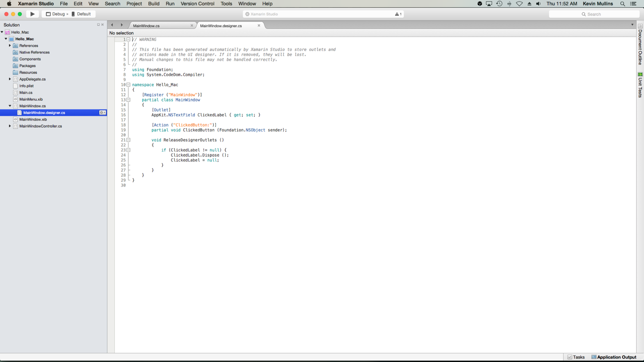The height and width of the screenshot is (362, 644).
Task: Click the Search field in toolbar
Action: [x=594, y=14]
